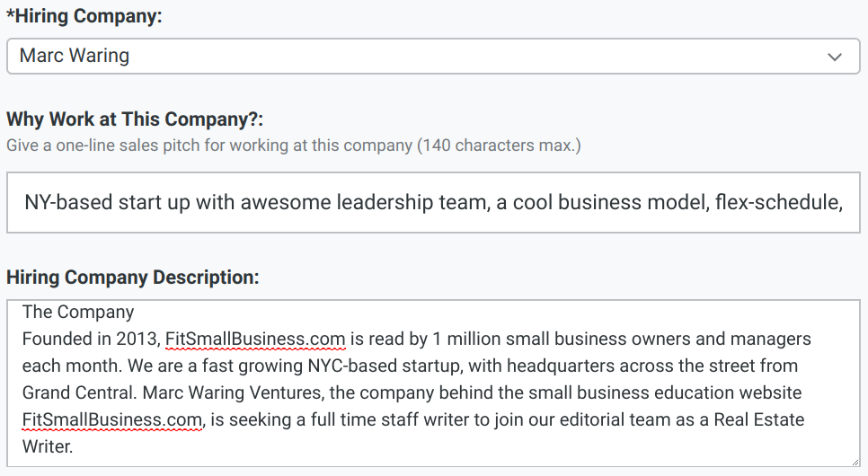Click the chevron arrow in the company selector
This screenshot has height=476, width=868.
[835, 57]
